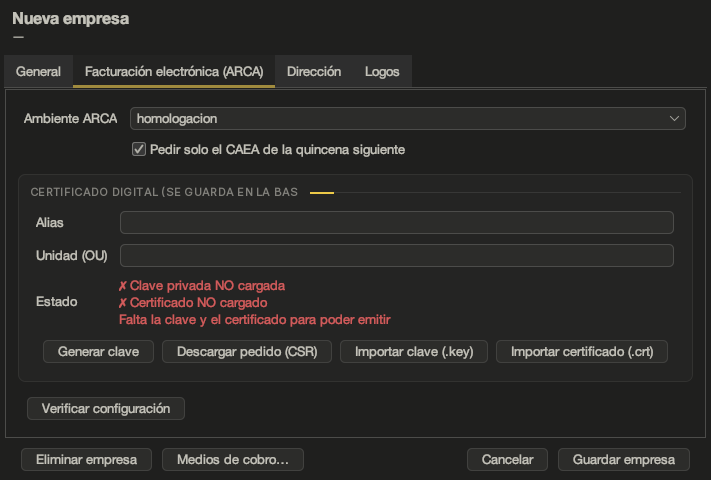Viewport: 711px width, 480px height.
Task: Click Verificar configuración button
Action: 106,408
